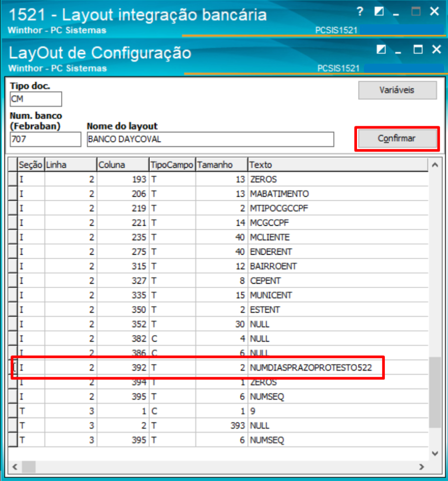Click the row selector of the ZEROS 193 row
Screen dimensions: 448x481
(13, 179)
